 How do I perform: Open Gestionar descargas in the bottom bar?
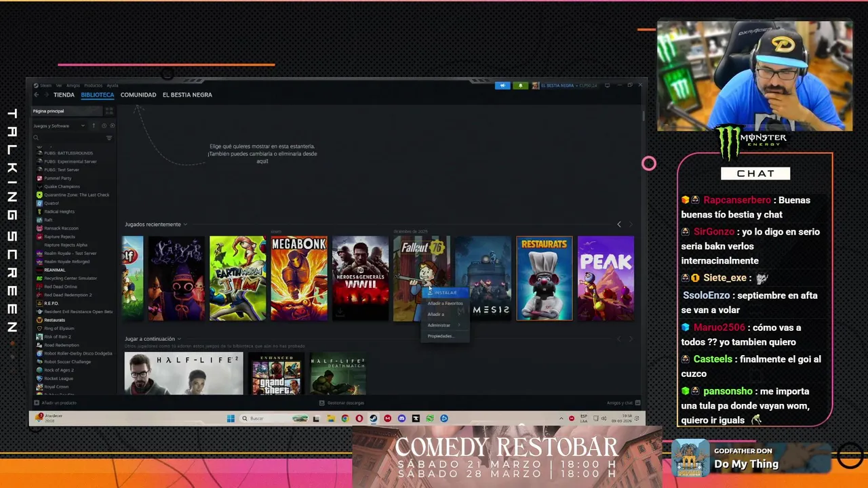[342, 403]
